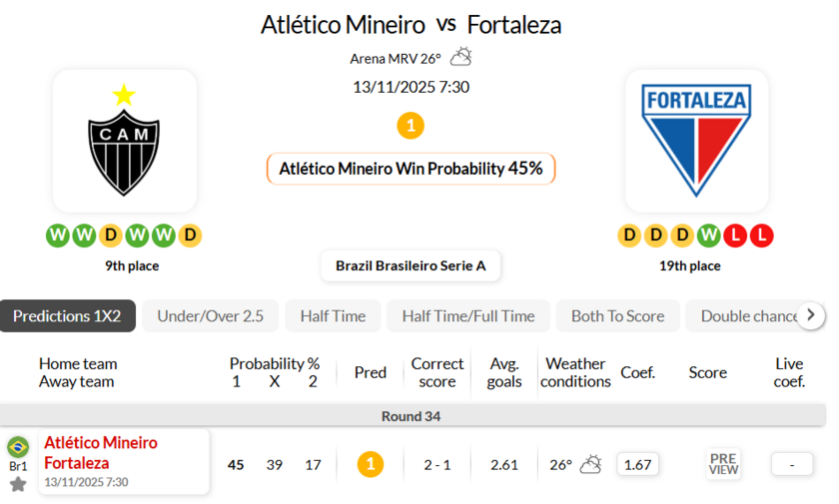Click Atlético Mineiro's first green W form badge
This screenshot has height=504, width=839.
[x=57, y=236]
